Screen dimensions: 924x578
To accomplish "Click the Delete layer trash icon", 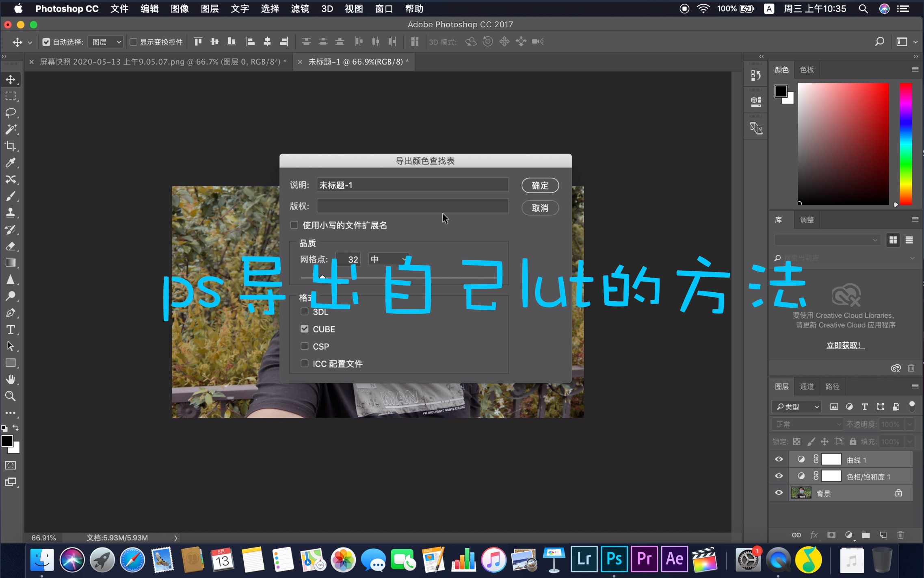I will click(x=900, y=535).
